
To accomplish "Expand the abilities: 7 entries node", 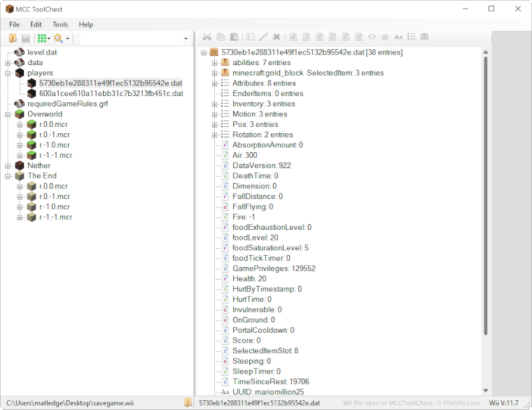I will coord(215,63).
